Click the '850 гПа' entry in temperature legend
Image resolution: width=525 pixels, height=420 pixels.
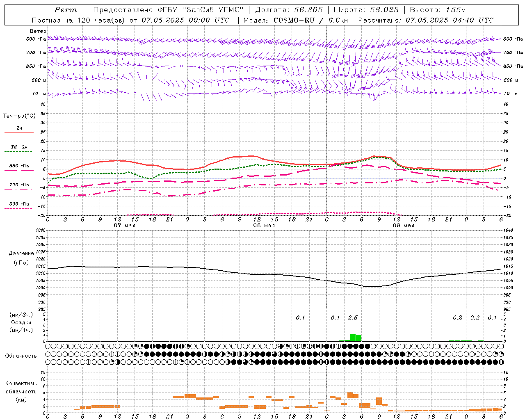pyautogui.click(x=19, y=166)
